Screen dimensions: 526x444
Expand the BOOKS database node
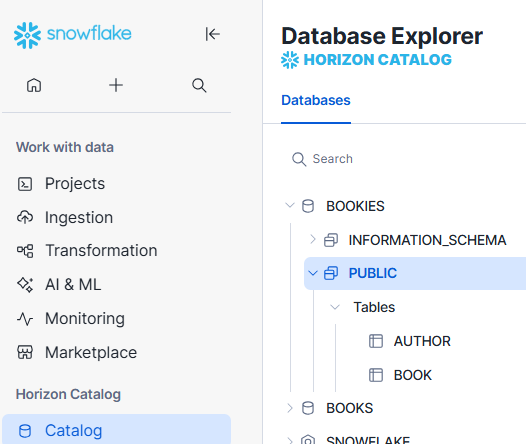pyautogui.click(x=290, y=408)
